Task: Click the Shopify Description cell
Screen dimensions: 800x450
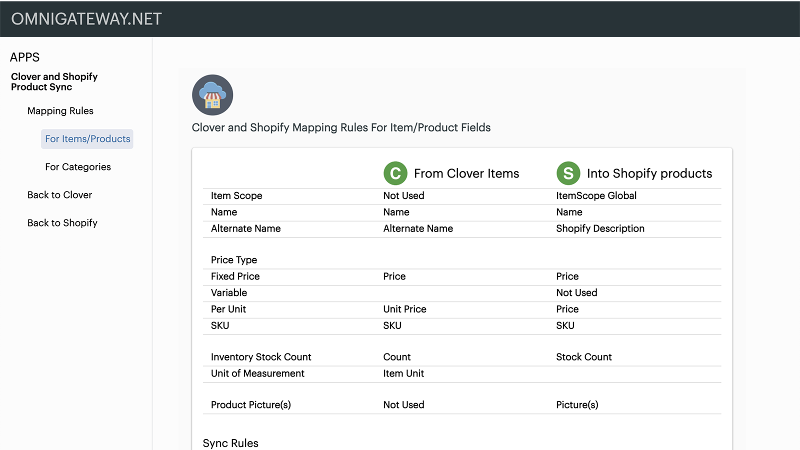Action: point(600,229)
